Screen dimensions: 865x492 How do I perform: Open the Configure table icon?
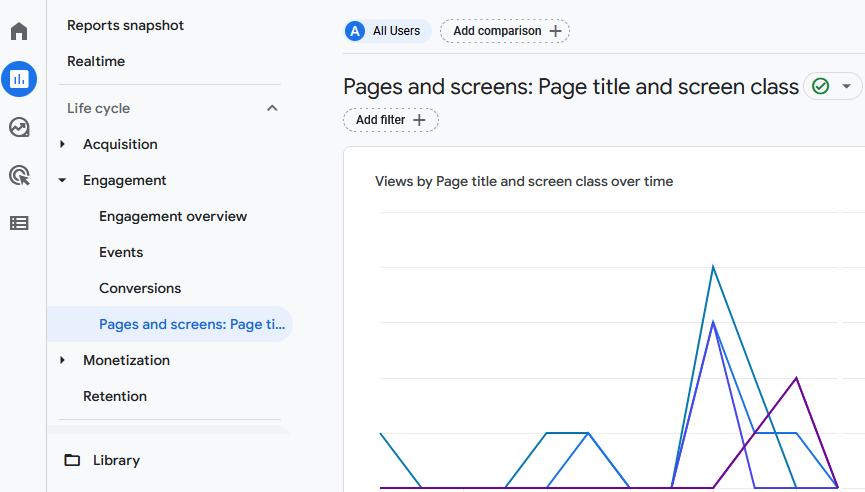[x=19, y=223]
